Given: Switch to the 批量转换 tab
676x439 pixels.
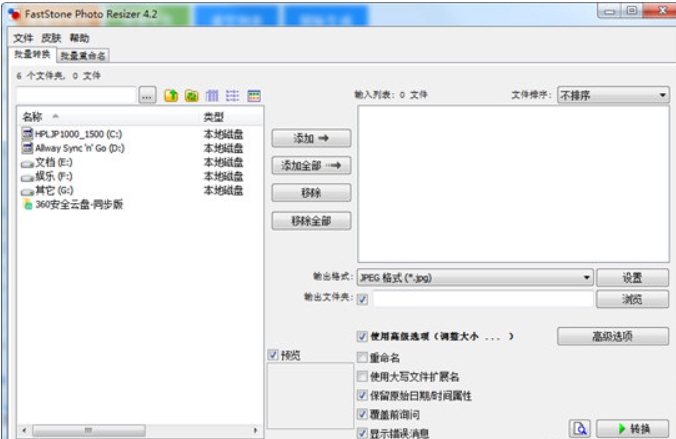Looking at the screenshot, I should [x=32, y=54].
